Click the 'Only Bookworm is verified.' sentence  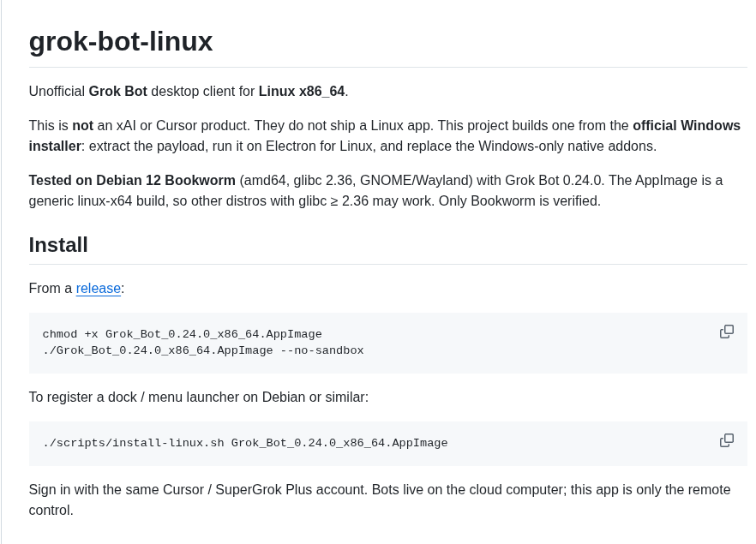(x=519, y=201)
